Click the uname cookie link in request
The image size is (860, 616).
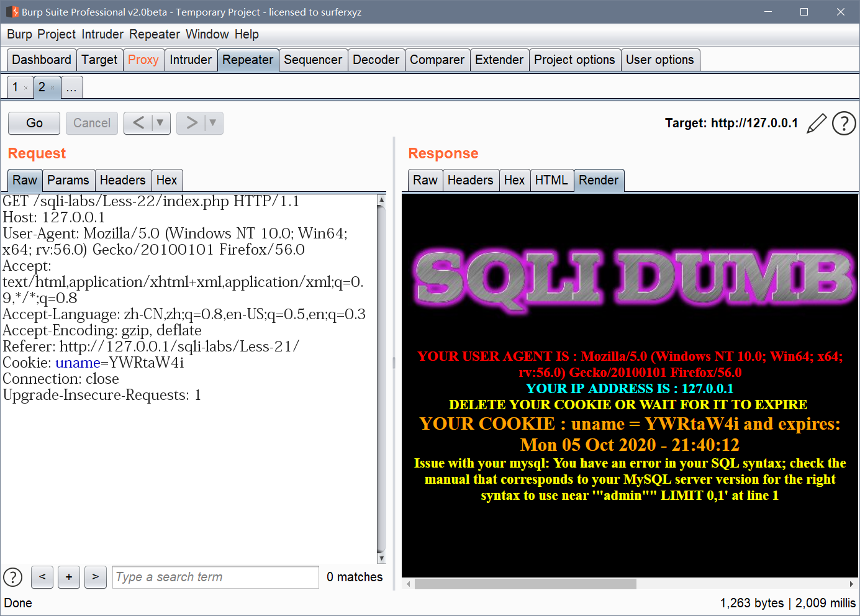pyautogui.click(x=78, y=362)
